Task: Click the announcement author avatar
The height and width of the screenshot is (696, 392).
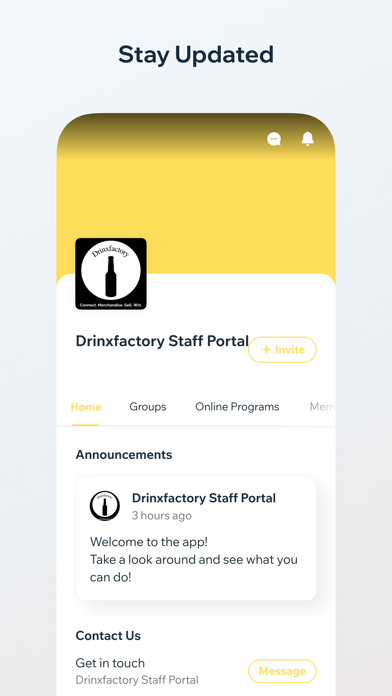Action: pyautogui.click(x=105, y=506)
